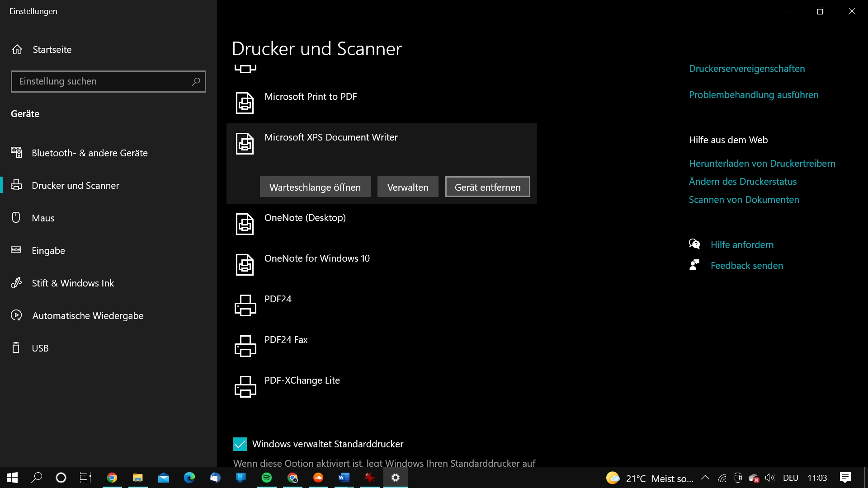Screen dimensions: 868x488
Task: Open File Explorer from taskbar
Action: 138,478
